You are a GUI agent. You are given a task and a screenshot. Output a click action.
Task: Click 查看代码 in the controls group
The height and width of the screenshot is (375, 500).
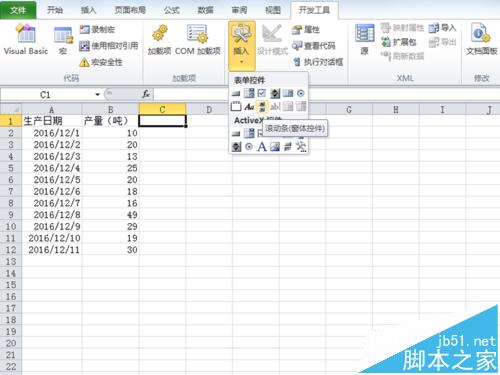pyautogui.click(x=313, y=46)
